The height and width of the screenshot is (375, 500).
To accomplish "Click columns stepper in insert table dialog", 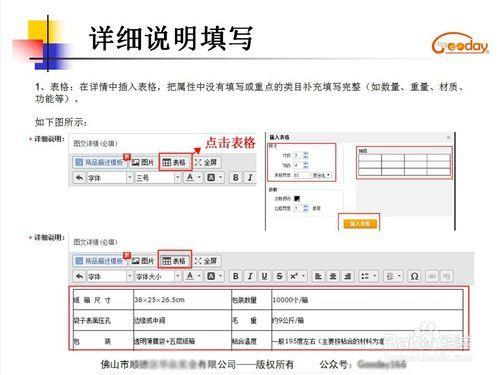I will click(x=306, y=165).
